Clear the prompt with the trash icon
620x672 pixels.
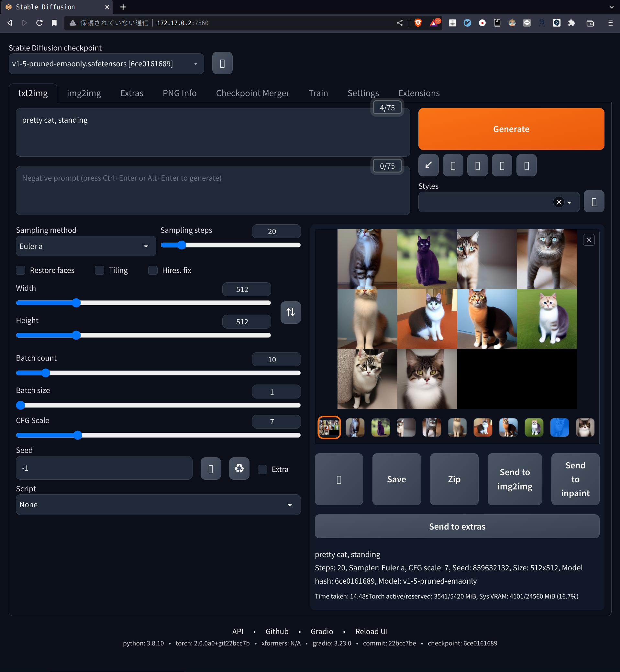(453, 165)
